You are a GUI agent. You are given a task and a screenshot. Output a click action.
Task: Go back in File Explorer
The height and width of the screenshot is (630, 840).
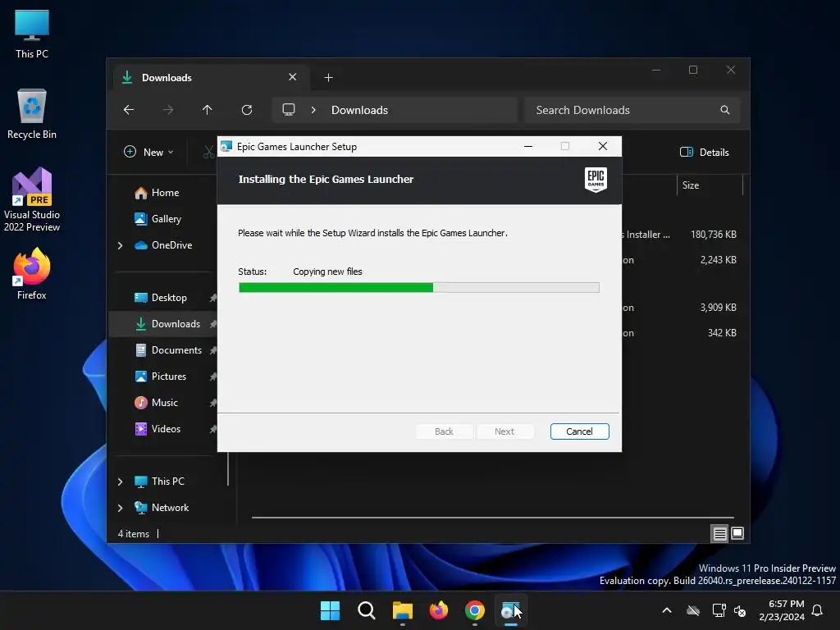pos(129,110)
